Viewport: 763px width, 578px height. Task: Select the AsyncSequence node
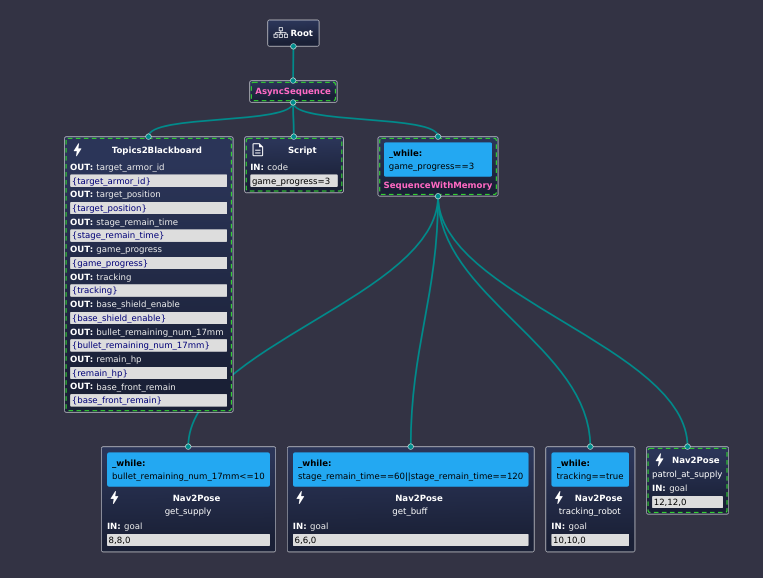293,91
